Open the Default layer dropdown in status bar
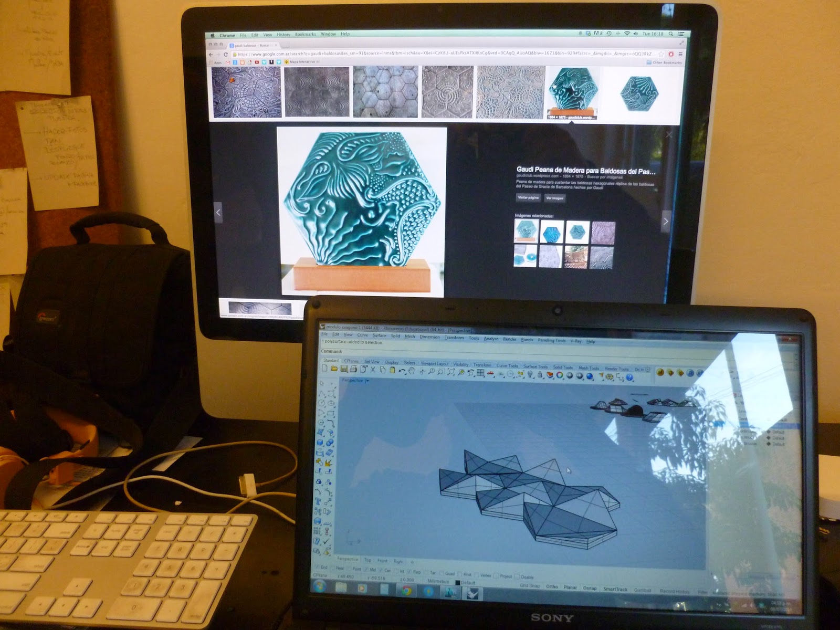 coord(465,583)
